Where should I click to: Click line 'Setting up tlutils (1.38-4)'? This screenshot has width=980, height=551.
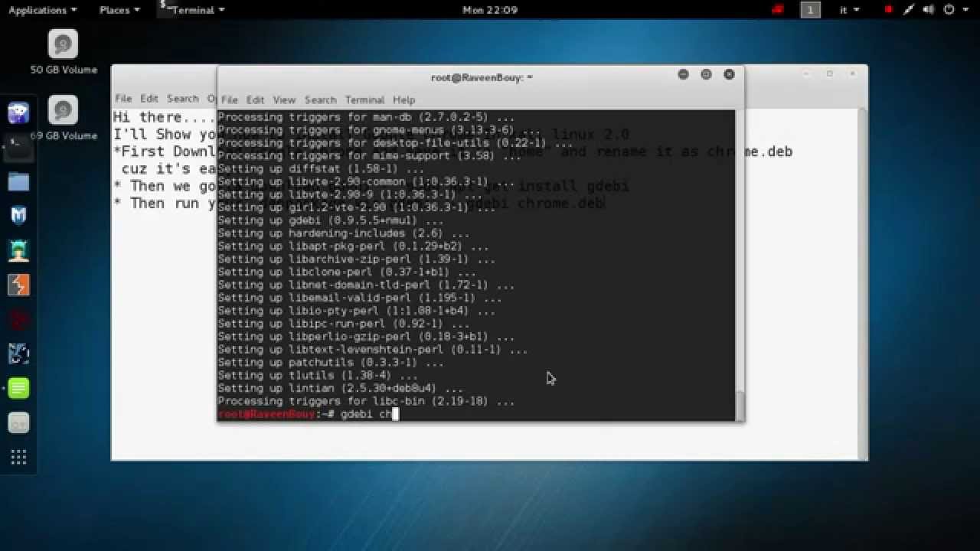318,376
